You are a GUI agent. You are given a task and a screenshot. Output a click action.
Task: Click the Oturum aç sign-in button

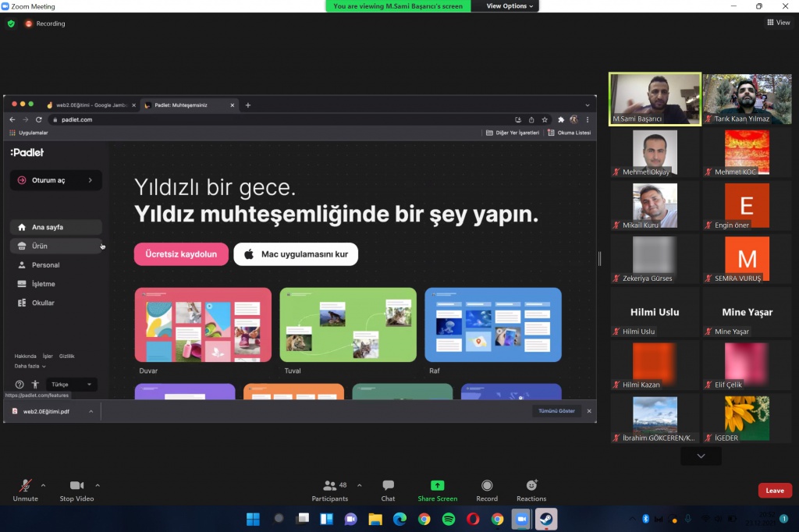click(x=56, y=180)
